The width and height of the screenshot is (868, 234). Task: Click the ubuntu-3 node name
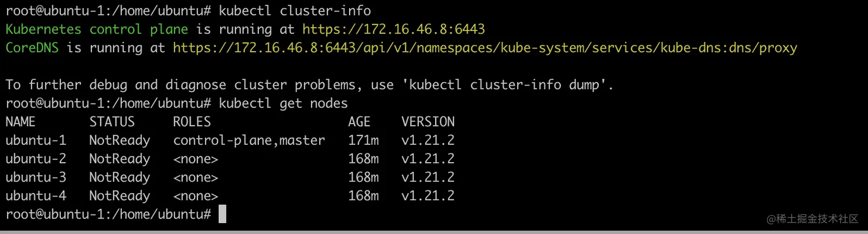click(36, 177)
